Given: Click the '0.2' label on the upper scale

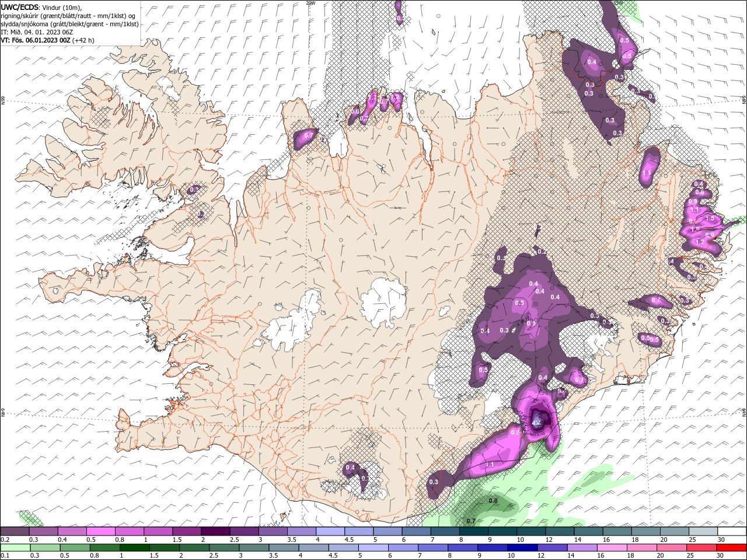Looking at the screenshot, I should [x=4, y=540].
